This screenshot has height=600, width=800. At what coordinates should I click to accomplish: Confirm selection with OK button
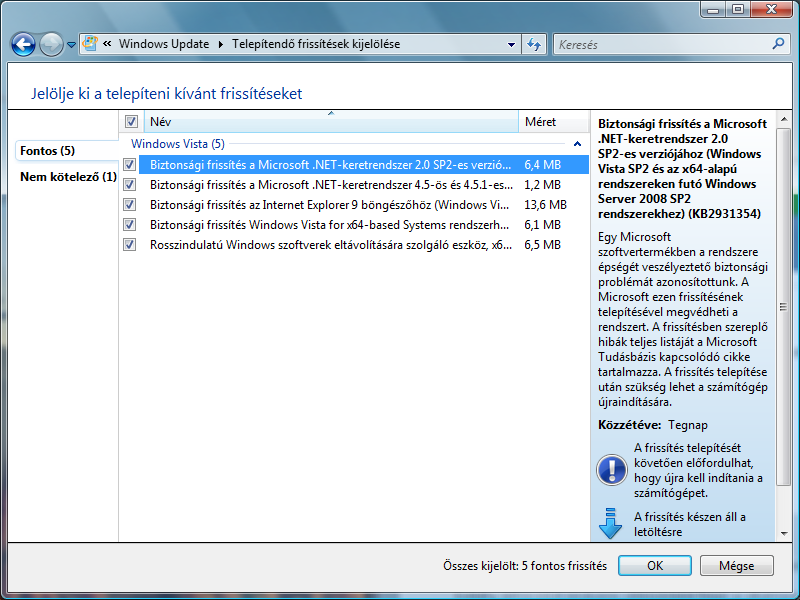click(x=655, y=565)
